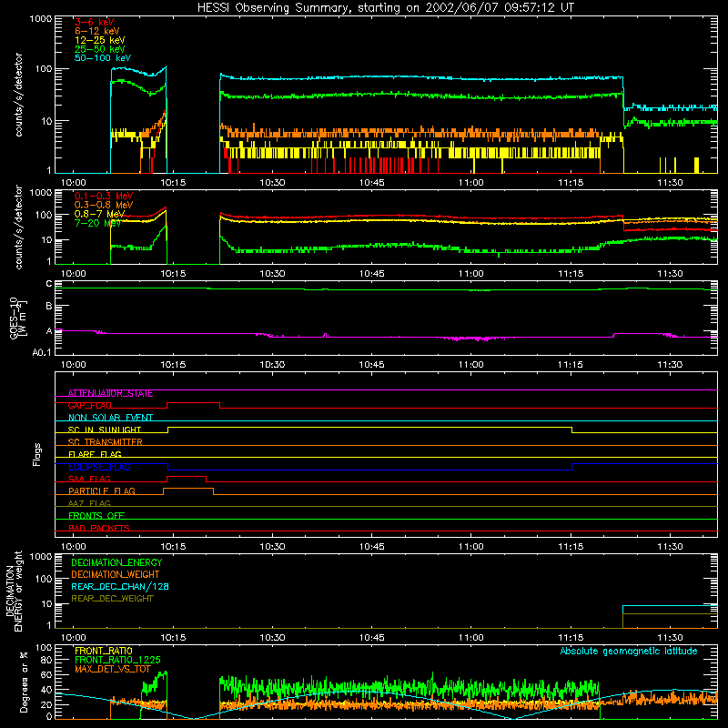728x728 pixels.
Task: Click the C class tick label on GOES plot
Action: pos(49,283)
